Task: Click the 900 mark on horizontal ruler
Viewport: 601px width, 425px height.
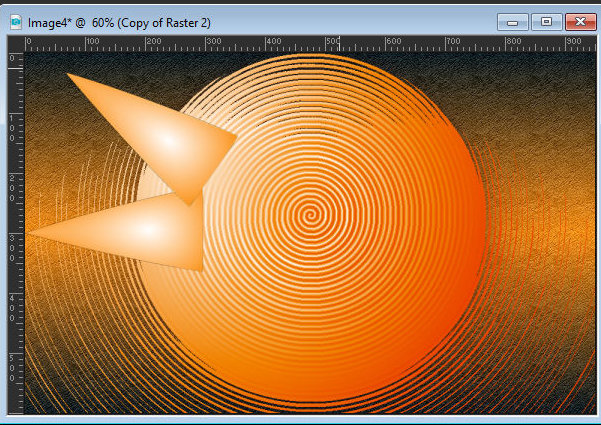Action: coord(574,43)
